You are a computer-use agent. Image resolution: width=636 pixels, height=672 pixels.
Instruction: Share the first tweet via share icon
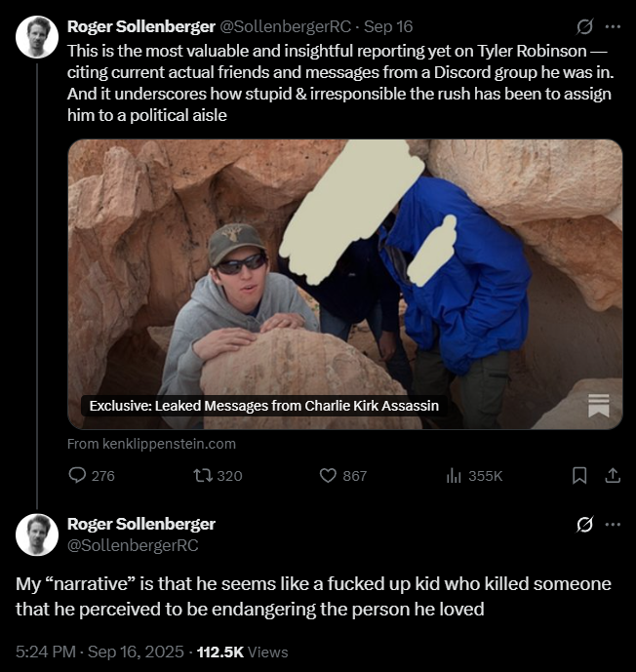point(613,476)
